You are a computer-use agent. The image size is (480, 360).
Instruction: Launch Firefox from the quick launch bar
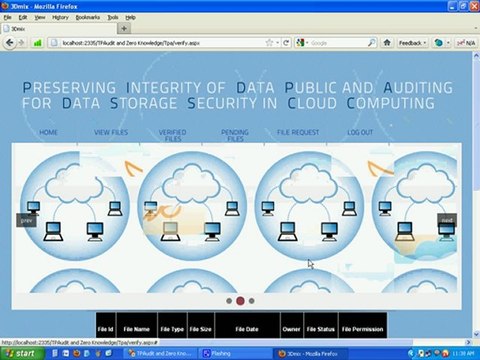(x=77, y=353)
